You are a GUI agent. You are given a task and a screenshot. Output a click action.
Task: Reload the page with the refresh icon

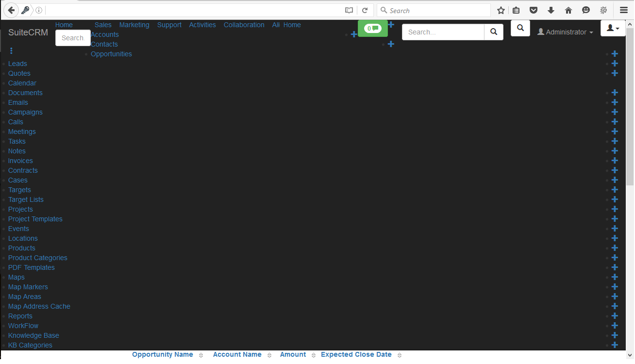(365, 10)
